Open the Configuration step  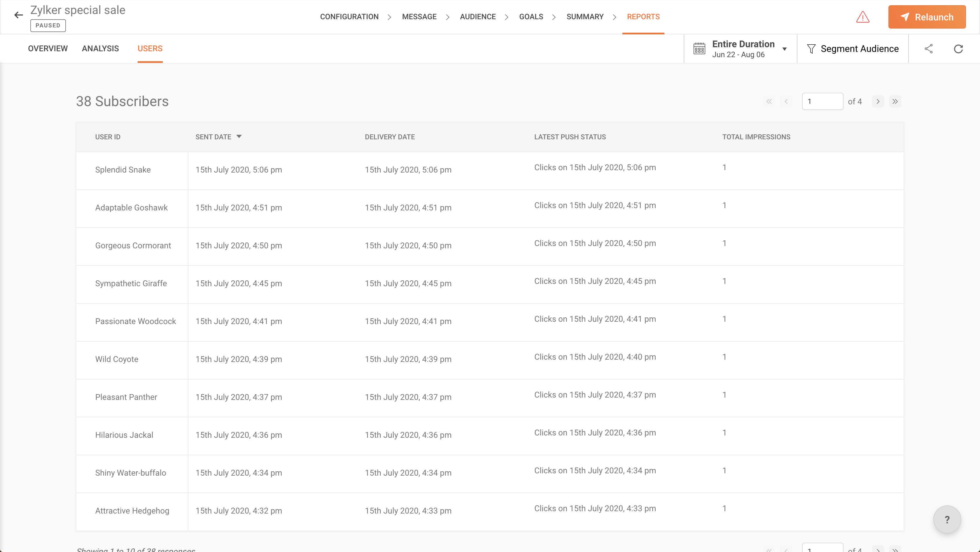(x=349, y=17)
